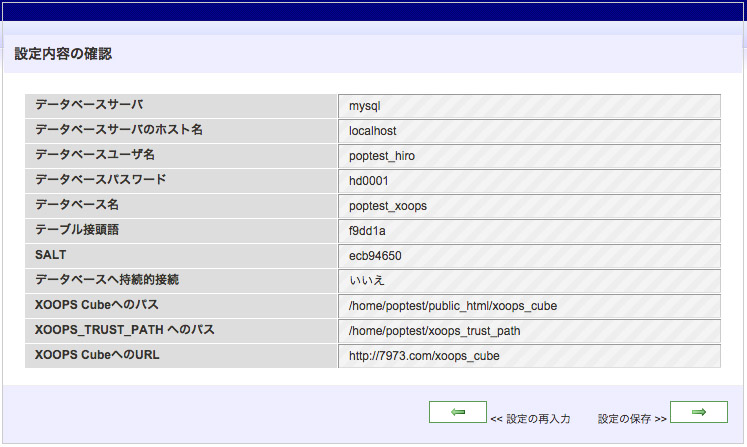Click the green right arrow save button
This screenshot has width=747, height=447.
698,412
